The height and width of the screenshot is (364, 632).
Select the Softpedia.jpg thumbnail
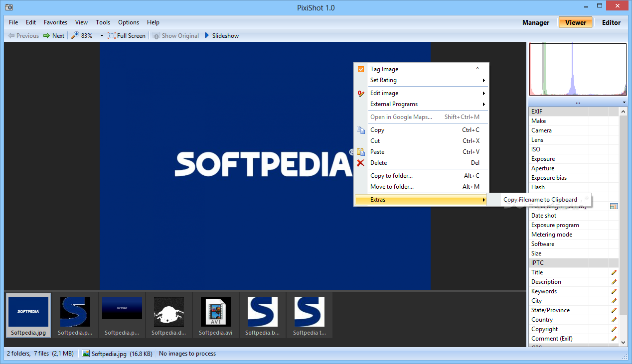28,315
